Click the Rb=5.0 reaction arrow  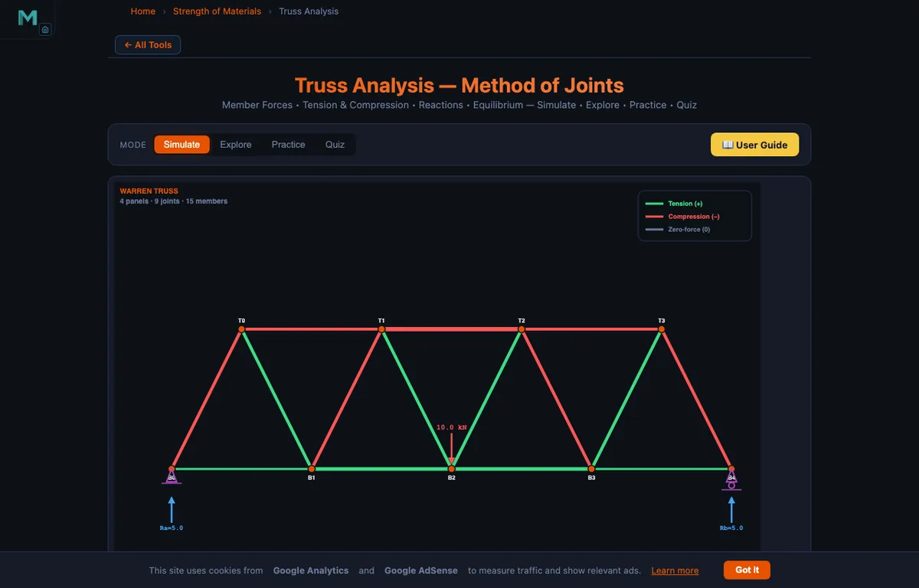coord(731,510)
